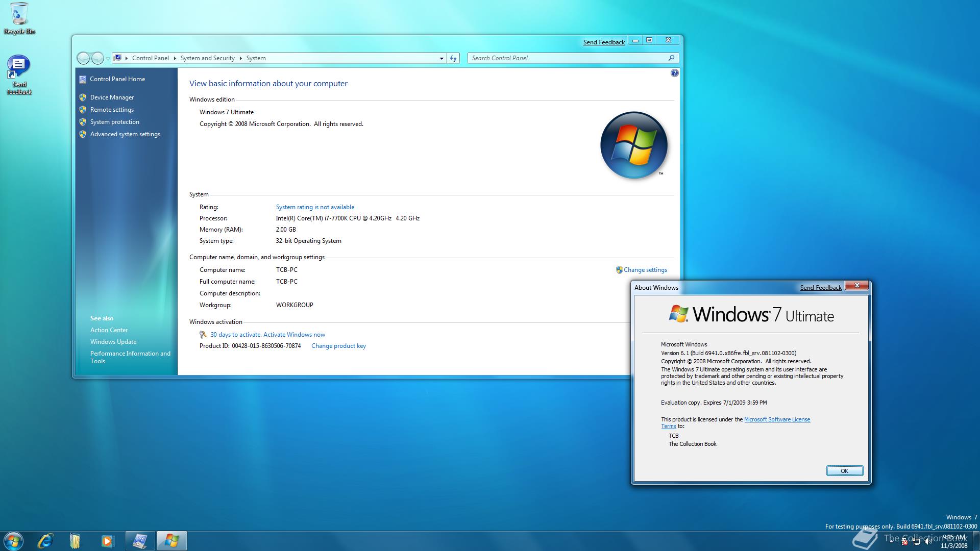Click the network tray icon
The image size is (980, 551).
click(x=916, y=542)
